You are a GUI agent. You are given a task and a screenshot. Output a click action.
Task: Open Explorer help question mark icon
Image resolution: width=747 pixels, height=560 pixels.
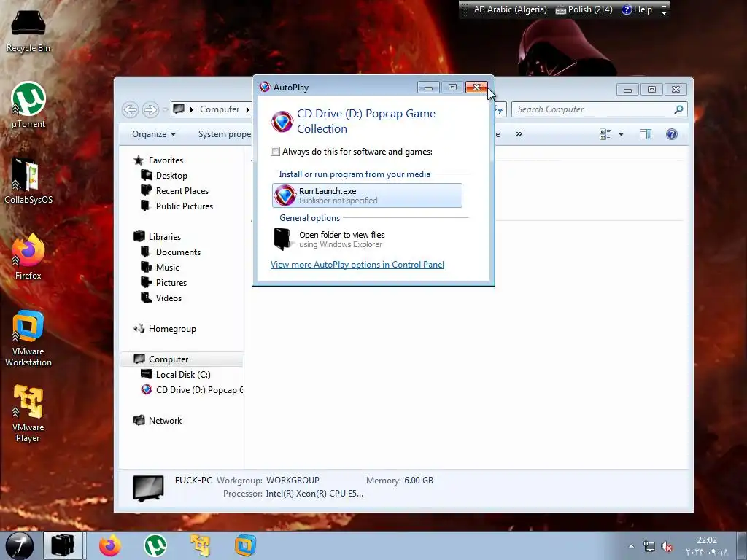tap(672, 134)
